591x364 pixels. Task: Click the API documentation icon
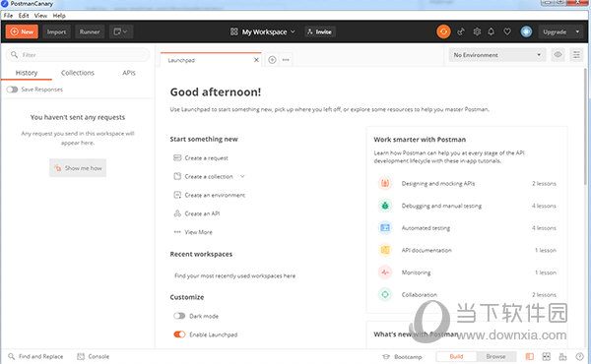point(385,250)
